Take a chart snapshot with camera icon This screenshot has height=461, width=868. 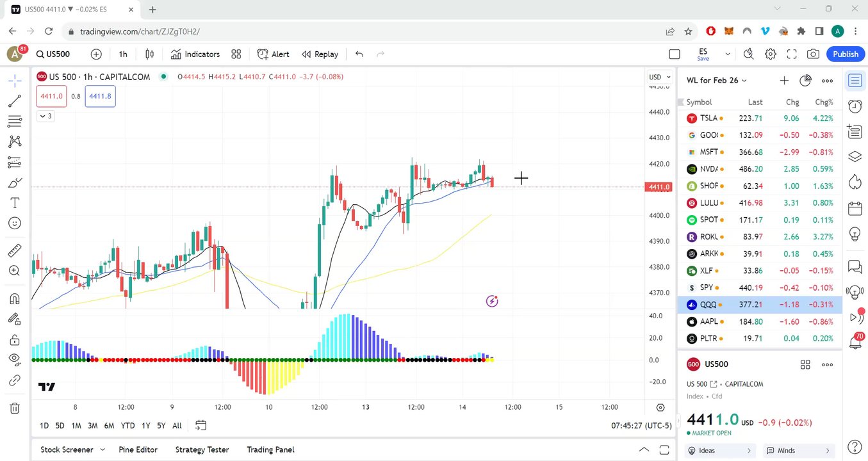[813, 54]
